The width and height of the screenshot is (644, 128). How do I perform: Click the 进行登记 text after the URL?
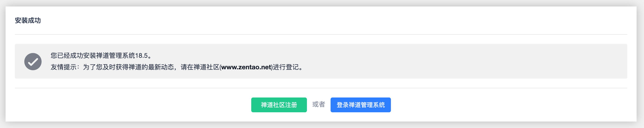pos(286,67)
